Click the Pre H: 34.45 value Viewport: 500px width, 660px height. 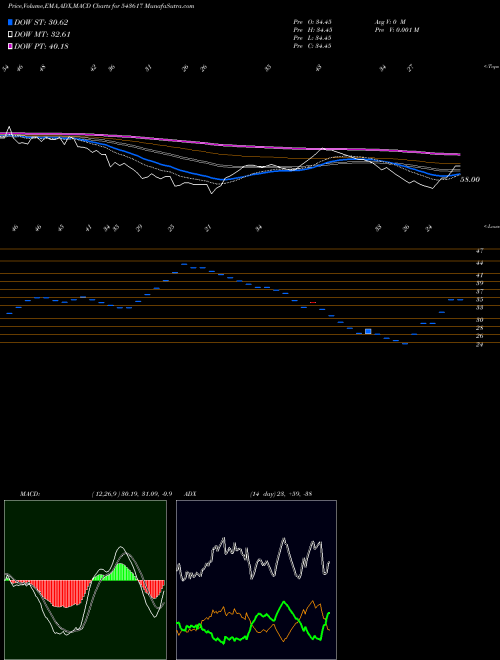pyautogui.click(x=313, y=29)
